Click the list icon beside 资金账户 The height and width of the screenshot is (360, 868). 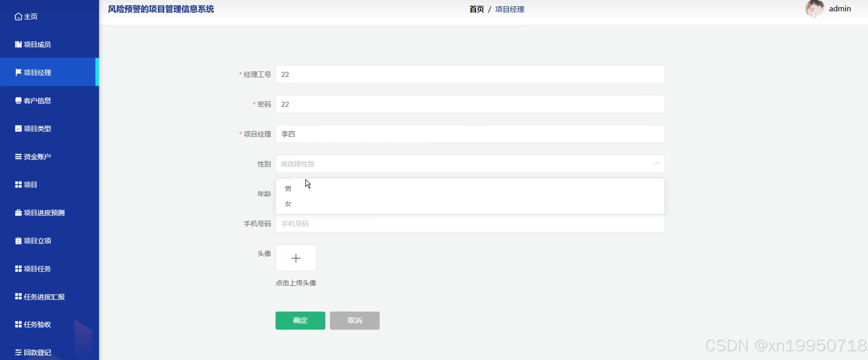point(18,156)
